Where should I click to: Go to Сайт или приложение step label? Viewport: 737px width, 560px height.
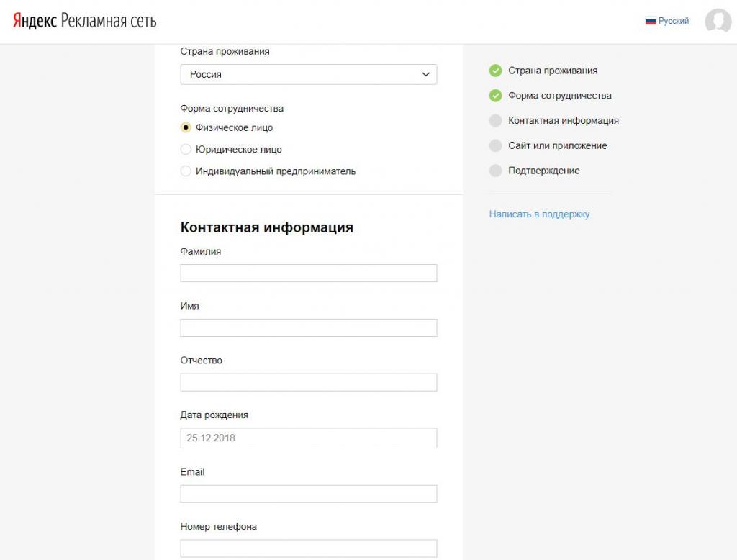click(557, 146)
